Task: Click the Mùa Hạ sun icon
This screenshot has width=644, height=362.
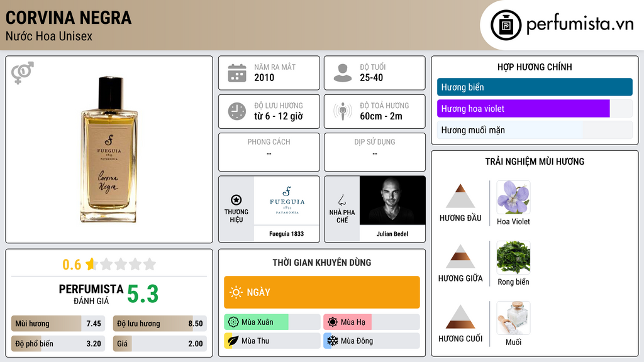Action: pyautogui.click(x=333, y=322)
